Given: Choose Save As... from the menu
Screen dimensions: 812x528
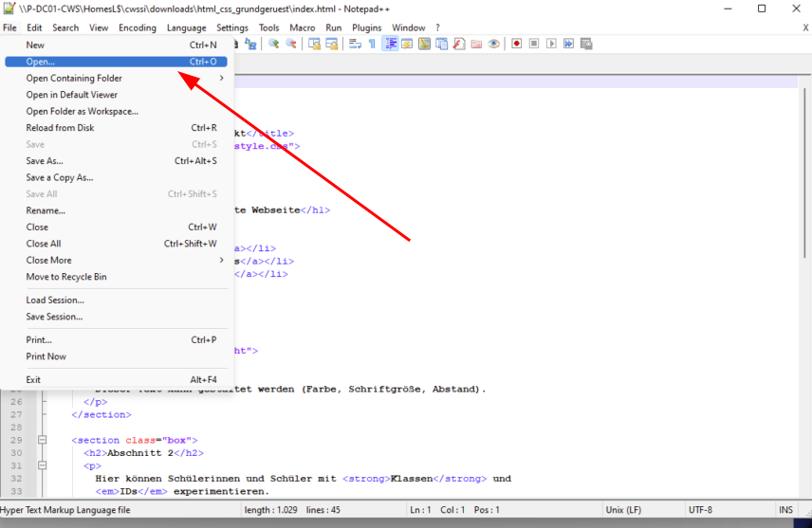Looking at the screenshot, I should 116,161.
